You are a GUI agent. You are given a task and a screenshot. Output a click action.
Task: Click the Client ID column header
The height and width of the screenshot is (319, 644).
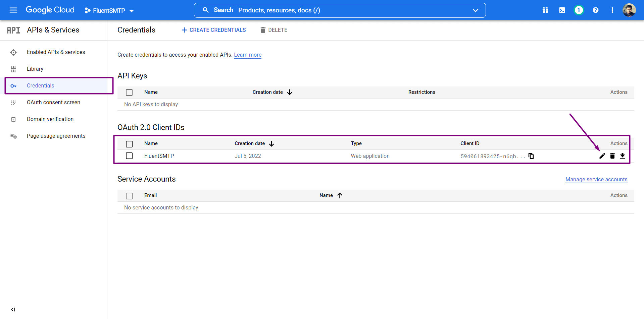pyautogui.click(x=470, y=143)
